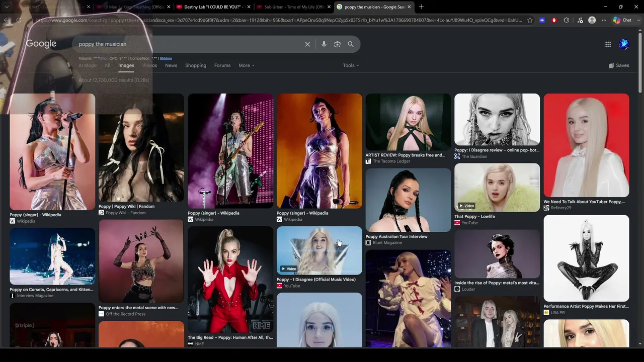The height and width of the screenshot is (362, 644).
Task: Click 'Off the Record Press' source name
Action: (126, 314)
